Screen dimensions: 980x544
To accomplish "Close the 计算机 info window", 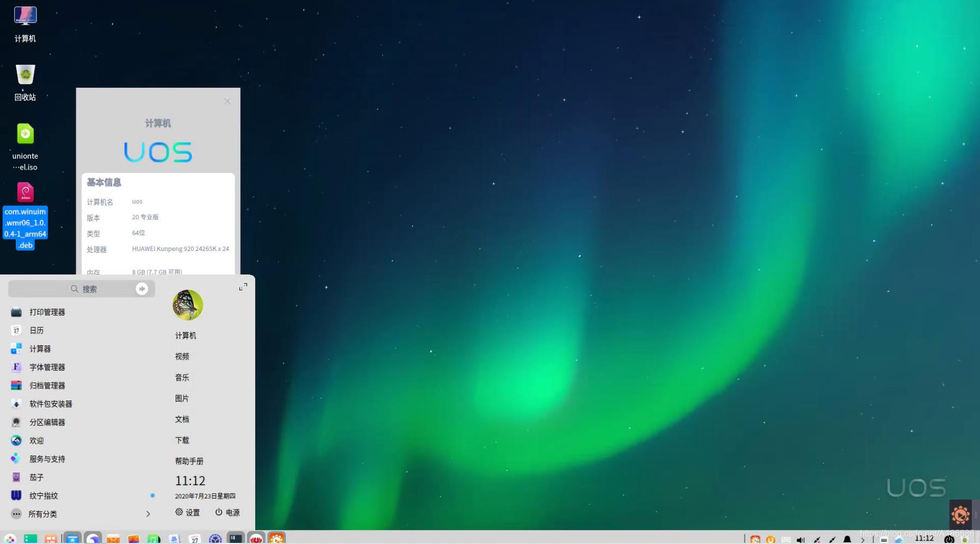I will (227, 101).
